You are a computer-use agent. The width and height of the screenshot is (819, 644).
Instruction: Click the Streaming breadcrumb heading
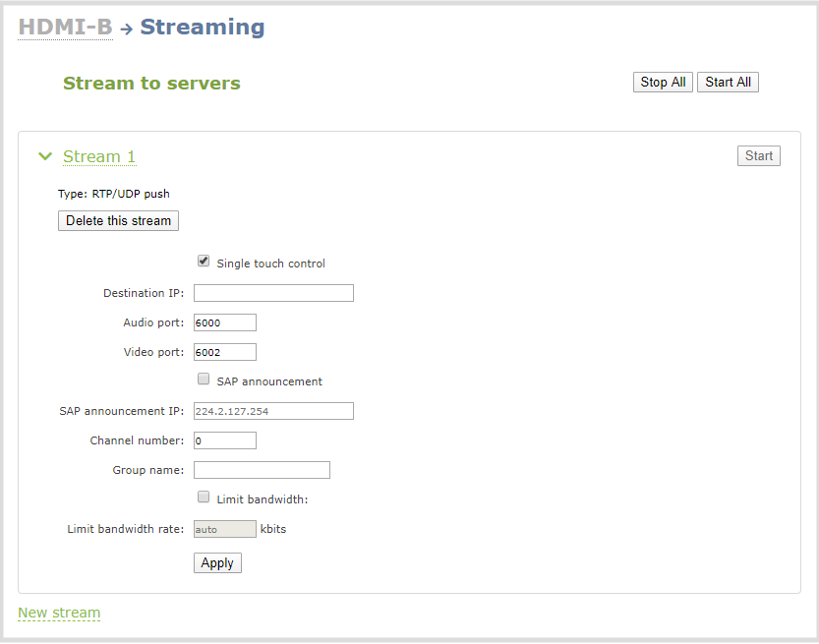coord(203,28)
